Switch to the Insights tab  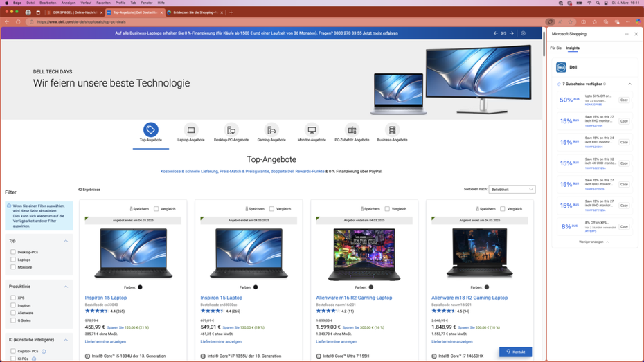click(x=573, y=48)
